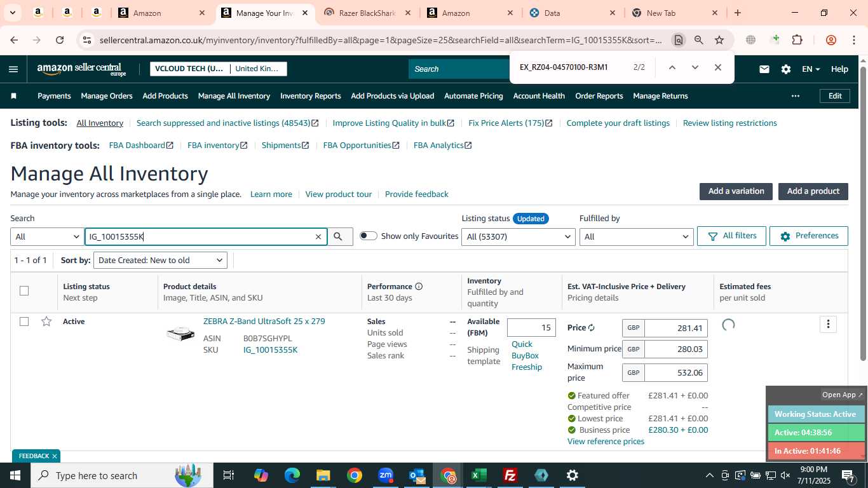Screen dimensions: 868x488
Task: Click the Minimum price field 280.03
Action: [675, 349]
